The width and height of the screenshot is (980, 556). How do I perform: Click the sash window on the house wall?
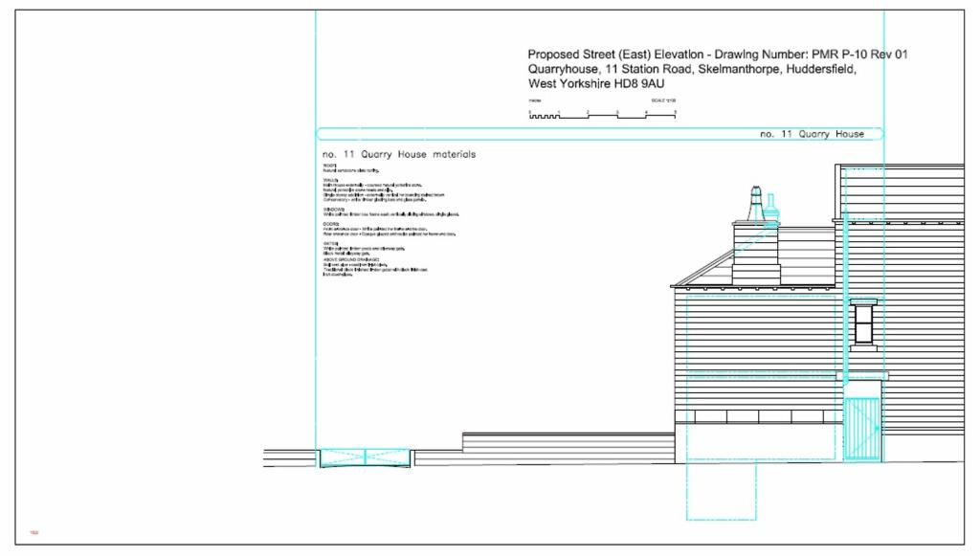point(863,324)
